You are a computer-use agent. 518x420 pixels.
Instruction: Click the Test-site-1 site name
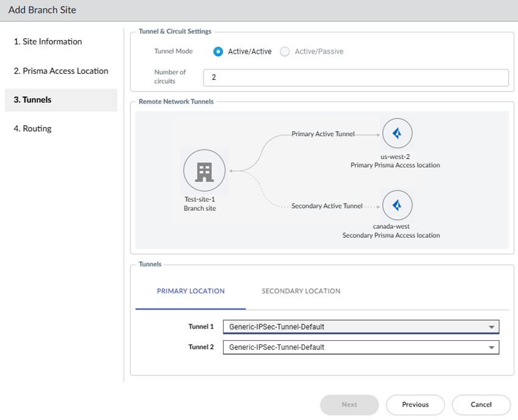tap(199, 199)
